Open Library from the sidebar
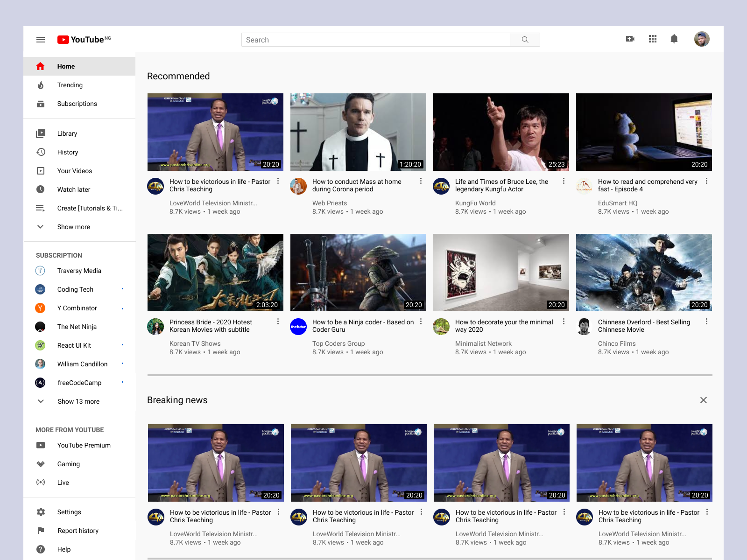The width and height of the screenshot is (747, 560). (x=67, y=133)
